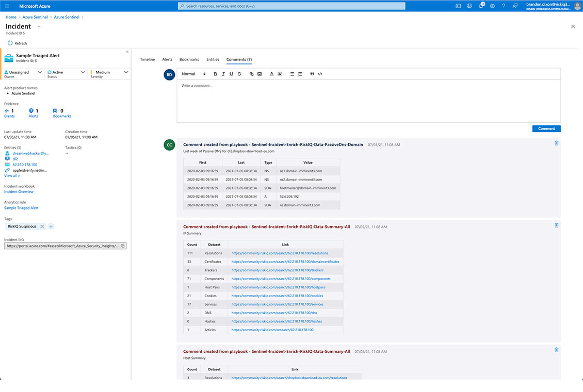This screenshot has height=392, width=583.
Task: Toggle strikethrough formatting in comment editor
Action: click(x=239, y=74)
